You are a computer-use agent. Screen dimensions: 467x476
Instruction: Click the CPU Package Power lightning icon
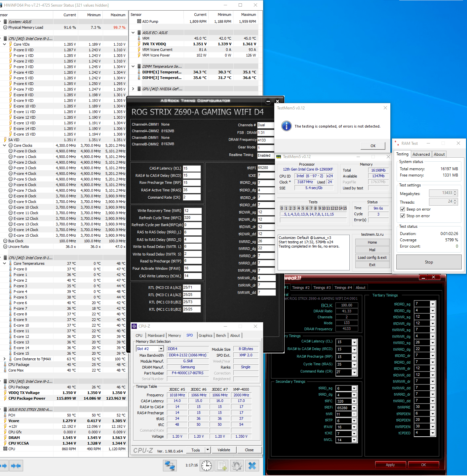(5, 398)
